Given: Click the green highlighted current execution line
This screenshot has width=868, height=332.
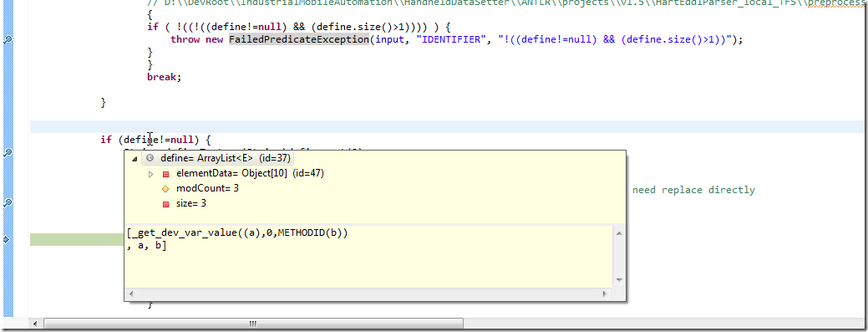Looking at the screenshot, I should click(77, 239).
